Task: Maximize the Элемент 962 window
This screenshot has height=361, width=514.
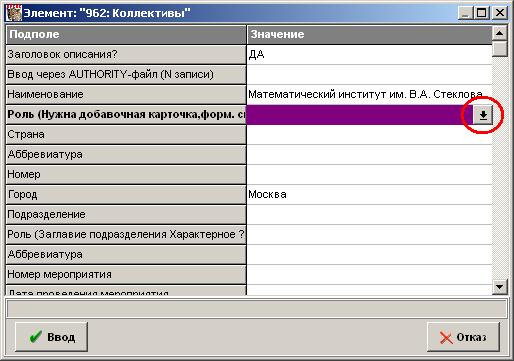Action: (481, 13)
